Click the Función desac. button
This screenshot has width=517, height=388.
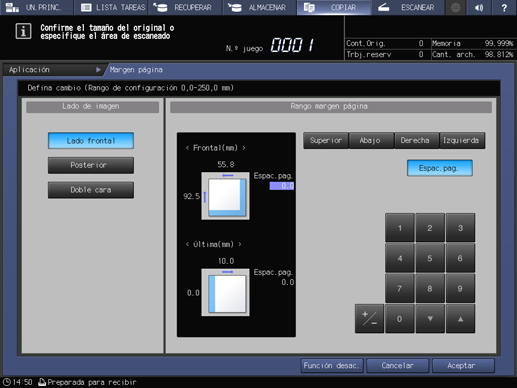click(x=332, y=366)
